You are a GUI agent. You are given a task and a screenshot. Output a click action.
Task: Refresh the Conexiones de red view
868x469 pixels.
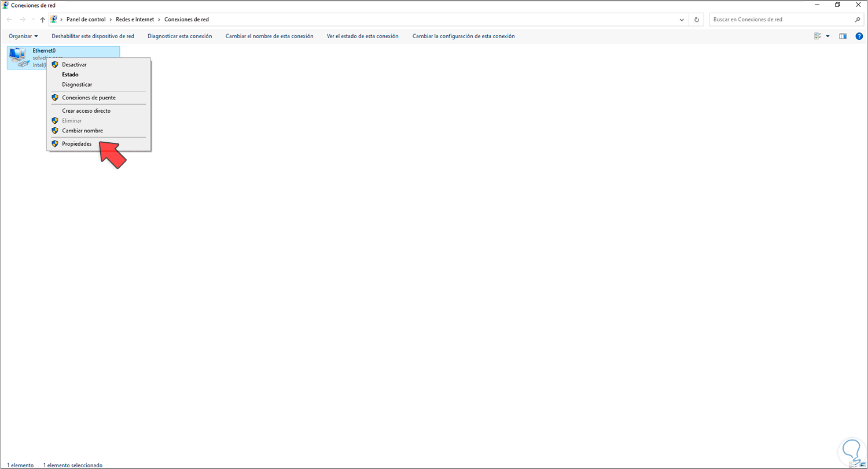[697, 20]
